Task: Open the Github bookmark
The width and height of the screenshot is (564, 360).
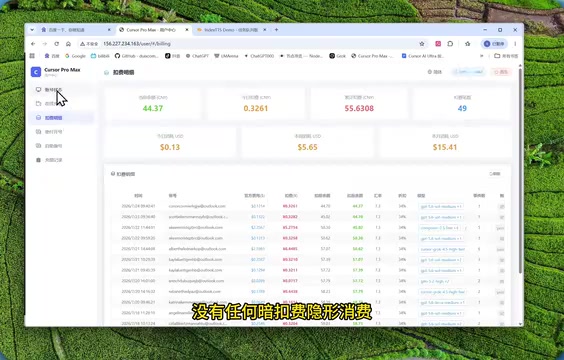Action: coord(136,56)
